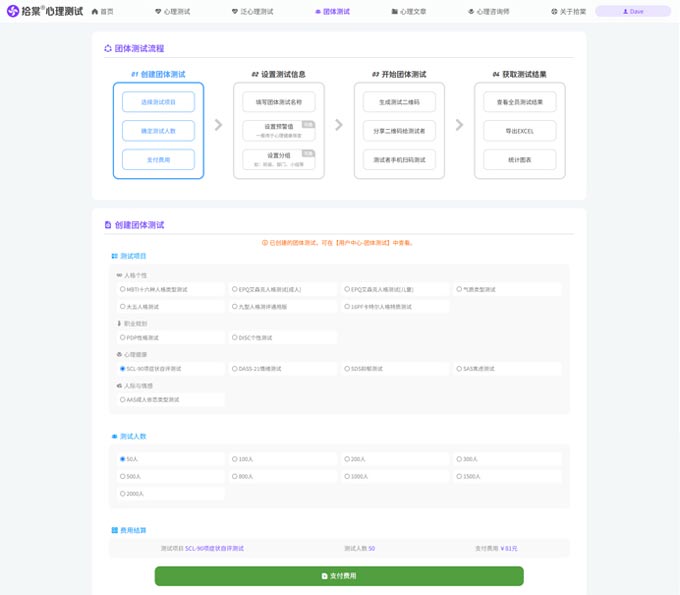The image size is (680, 595).
Task: Click the arrow after step 2 box
Action: click(339, 125)
